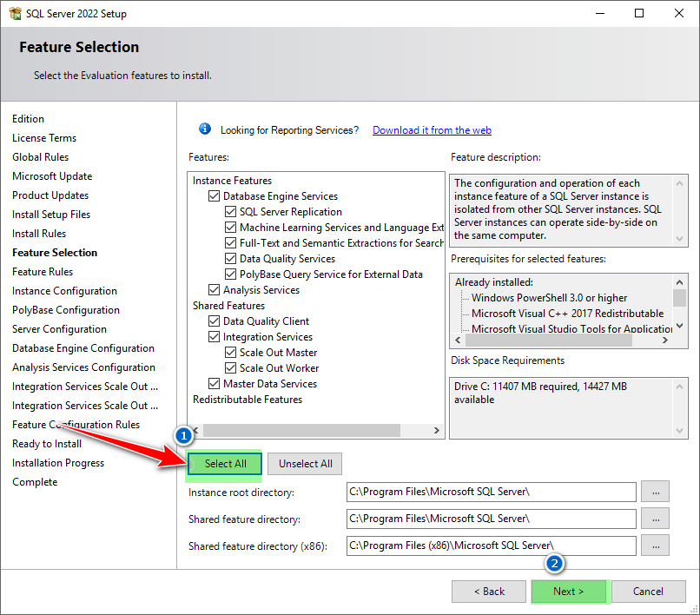This screenshot has height=615, width=700.
Task: Uncheck the Data Quality Client feature
Action: tap(214, 321)
